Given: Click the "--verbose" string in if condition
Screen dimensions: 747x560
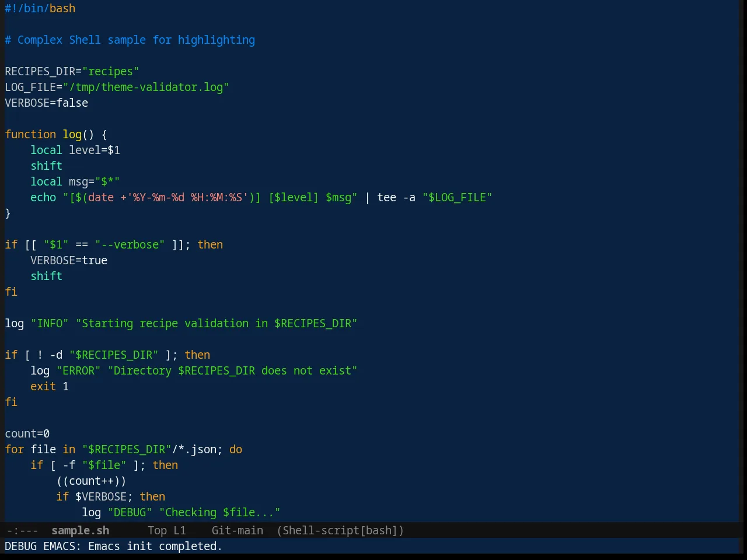Looking at the screenshot, I should pyautogui.click(x=130, y=244).
